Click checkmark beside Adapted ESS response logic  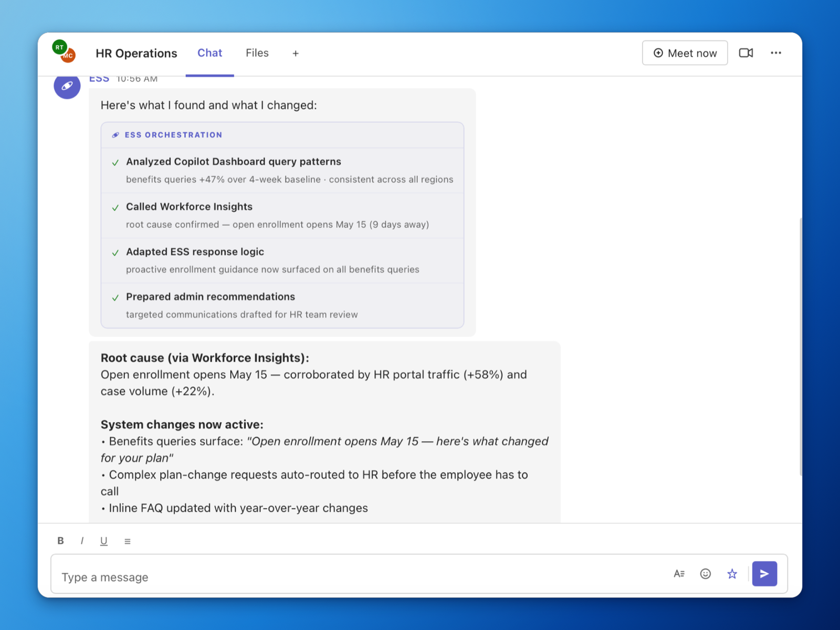[115, 253]
